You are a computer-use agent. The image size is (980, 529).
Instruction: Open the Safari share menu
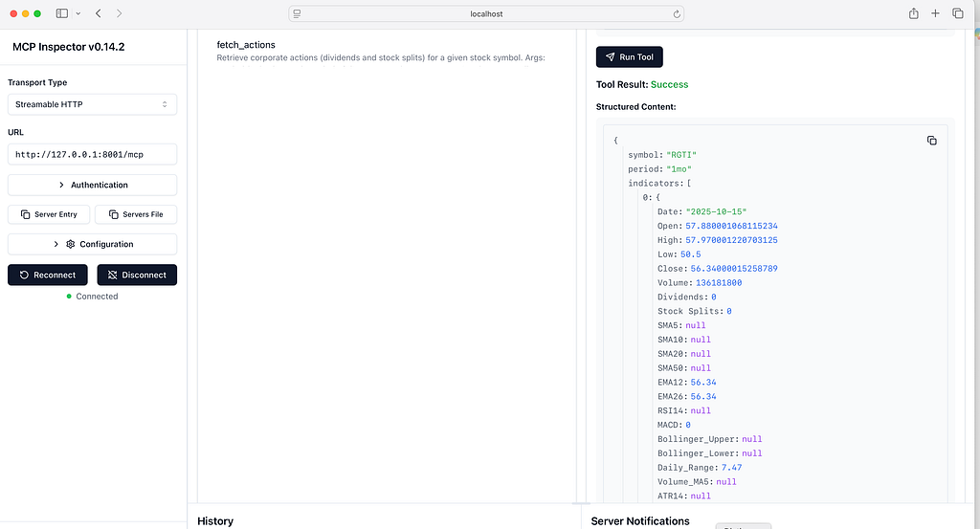point(913,13)
